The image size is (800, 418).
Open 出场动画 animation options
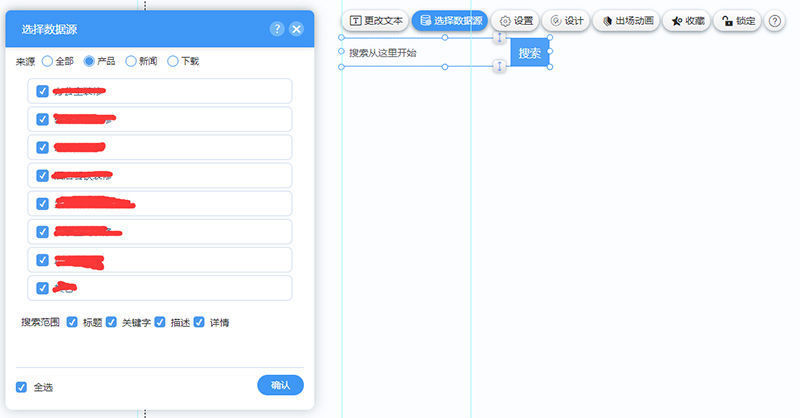[628, 21]
